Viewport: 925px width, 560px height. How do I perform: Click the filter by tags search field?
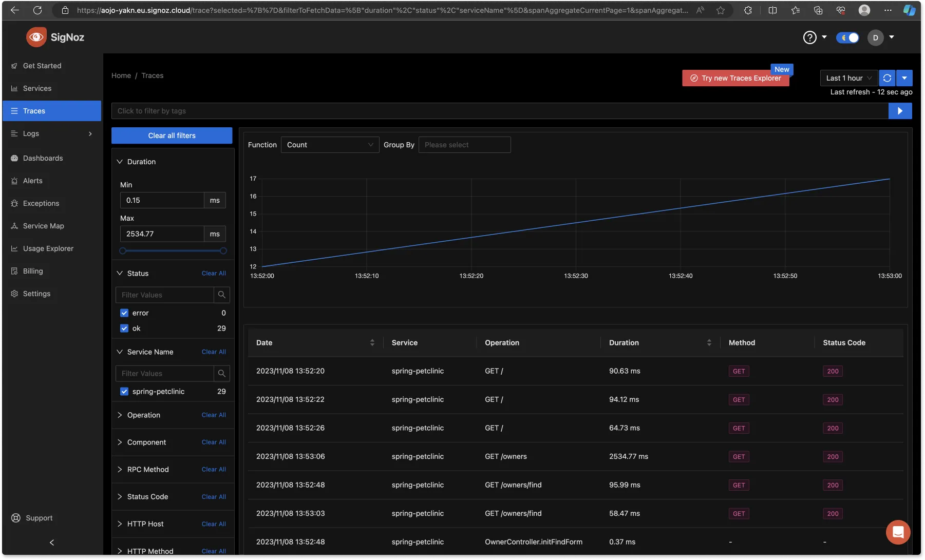[x=500, y=111]
